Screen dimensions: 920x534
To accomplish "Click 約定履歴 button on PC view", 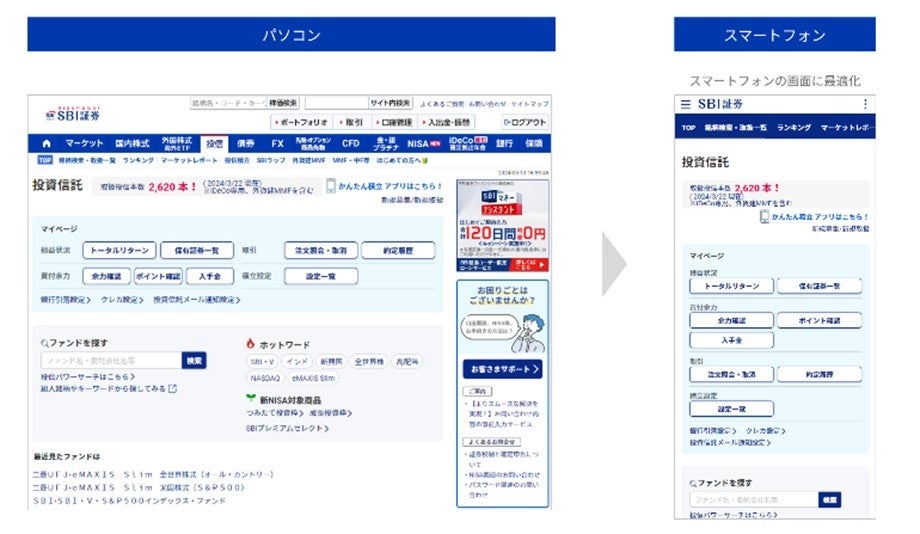I will pyautogui.click(x=398, y=250).
